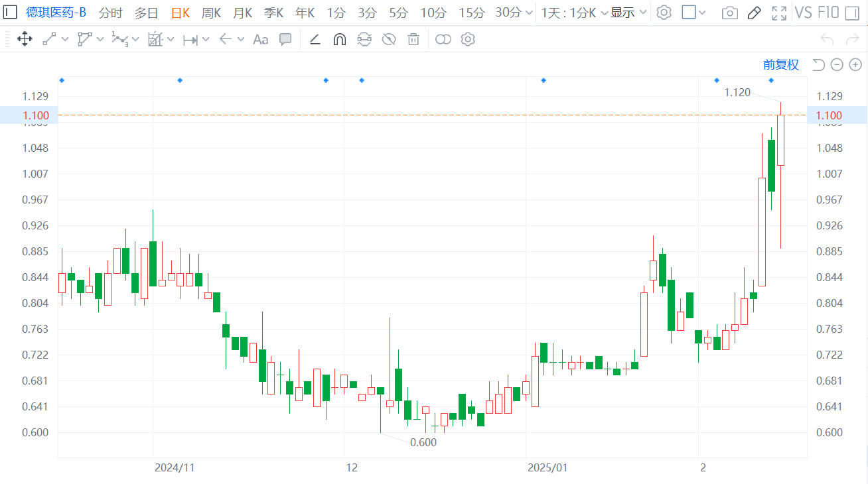Select the polygon shape drawing tool

coord(84,39)
